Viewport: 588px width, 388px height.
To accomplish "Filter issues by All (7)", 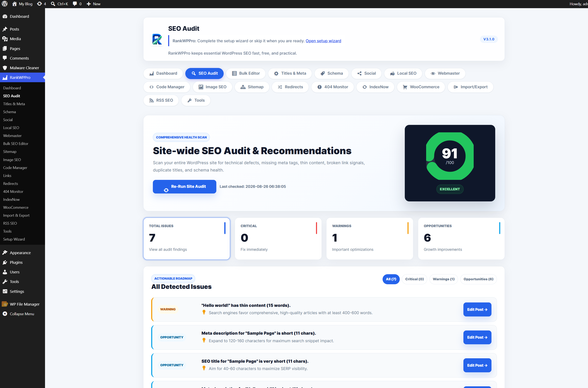I will tap(391, 279).
